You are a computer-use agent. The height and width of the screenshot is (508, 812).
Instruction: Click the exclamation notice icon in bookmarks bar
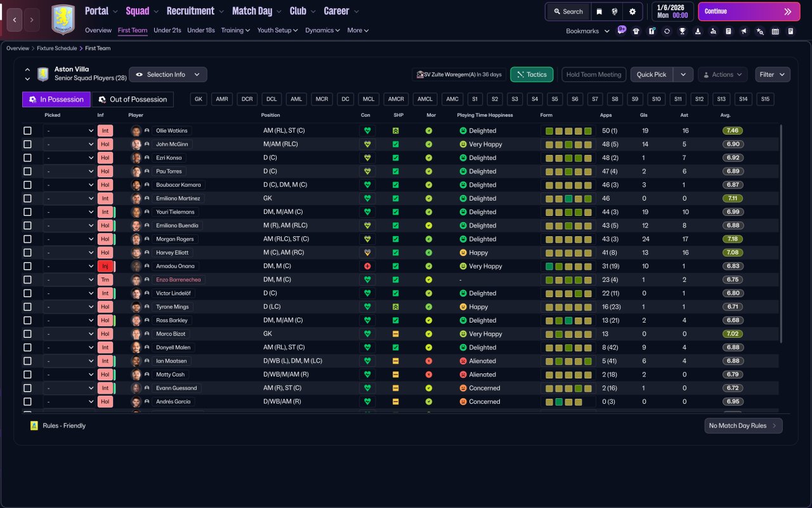[652, 31]
